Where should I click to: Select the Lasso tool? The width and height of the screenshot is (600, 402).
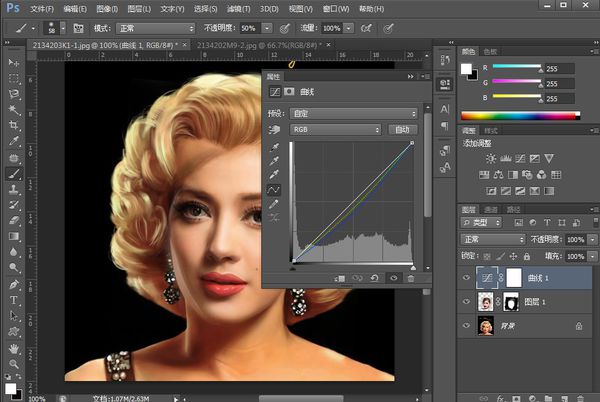click(x=14, y=93)
